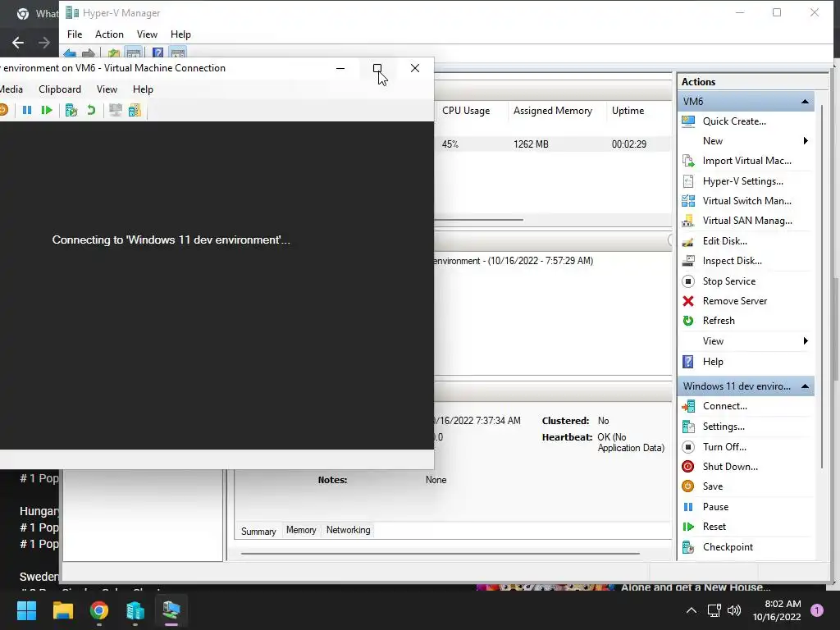The image size is (840, 630).
Task: Click Help entry in Actions pane
Action: point(713,362)
